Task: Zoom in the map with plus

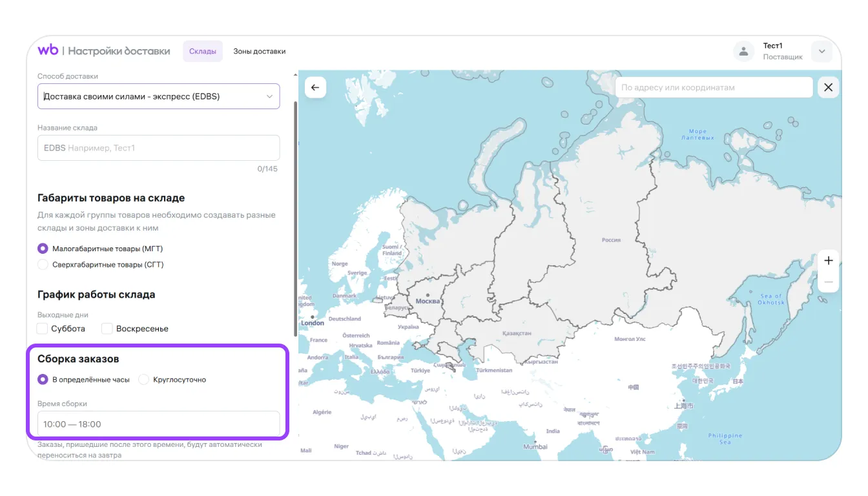Action: point(828,261)
